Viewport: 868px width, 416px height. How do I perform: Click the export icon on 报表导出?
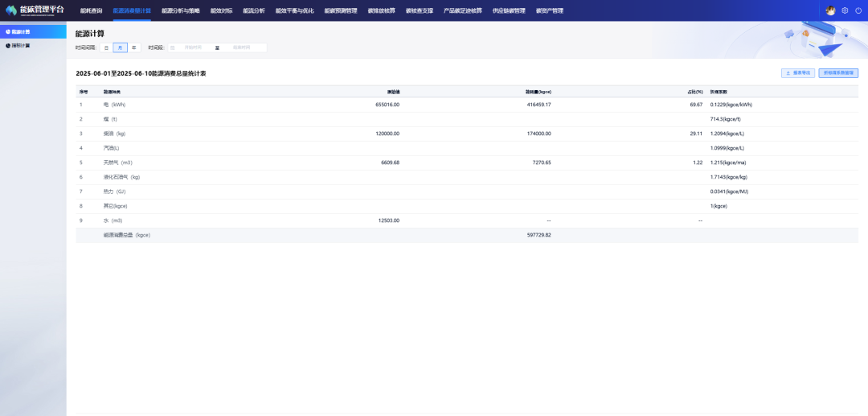[788, 73]
